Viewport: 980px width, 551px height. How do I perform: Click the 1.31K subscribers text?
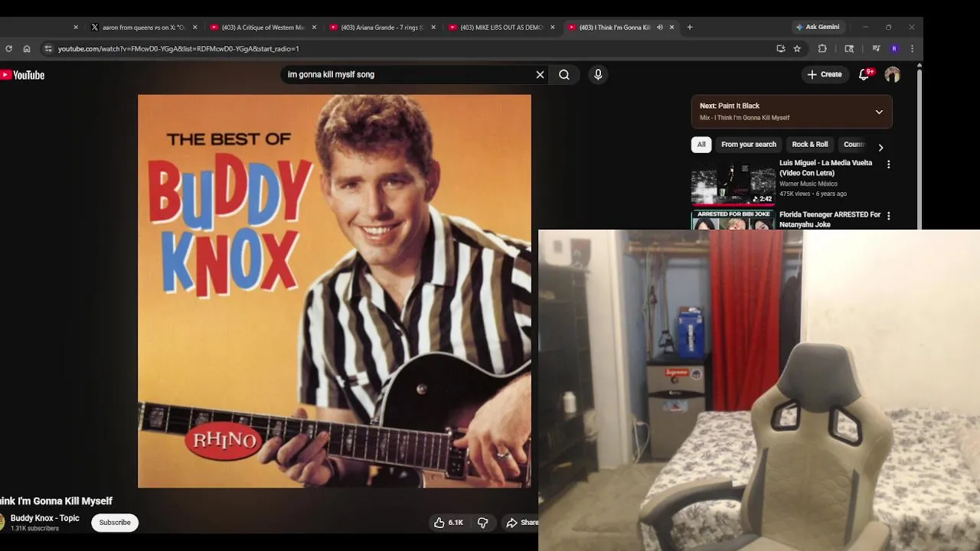click(34, 529)
